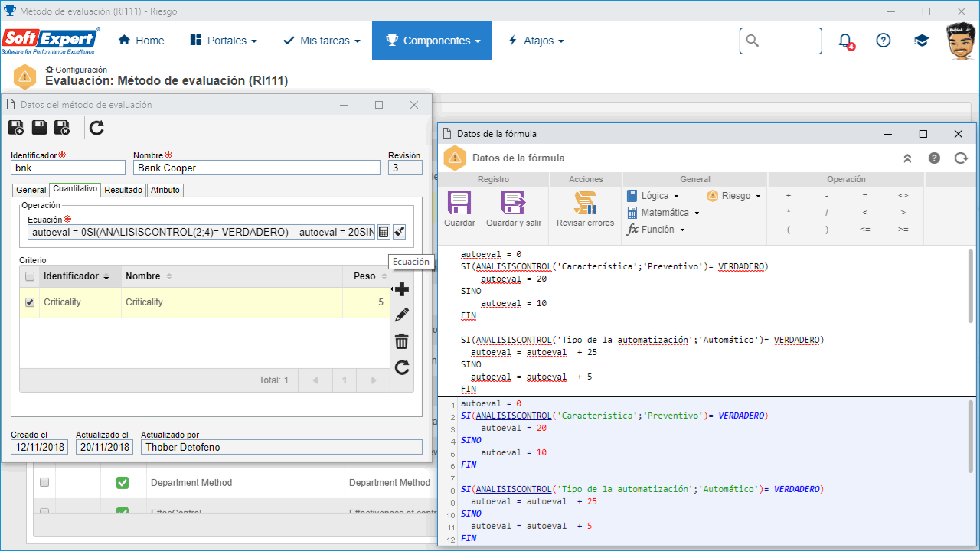Insert the not-equal operator
Screen dimensions: 980x551
click(x=903, y=196)
